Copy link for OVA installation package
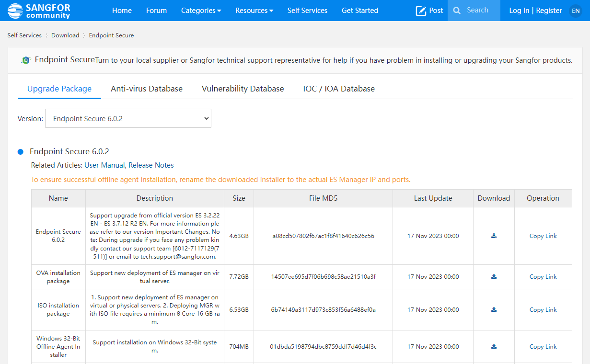Viewport: 590px width, 364px height. [x=543, y=277]
